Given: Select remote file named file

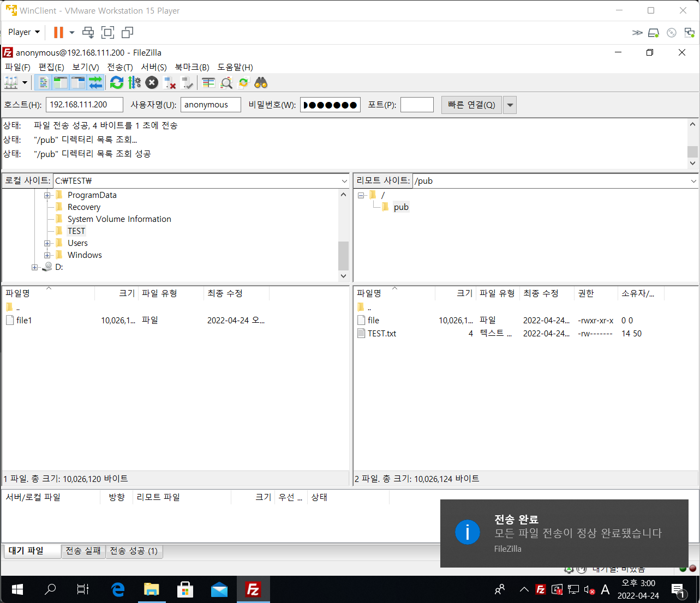Looking at the screenshot, I should tap(373, 321).
